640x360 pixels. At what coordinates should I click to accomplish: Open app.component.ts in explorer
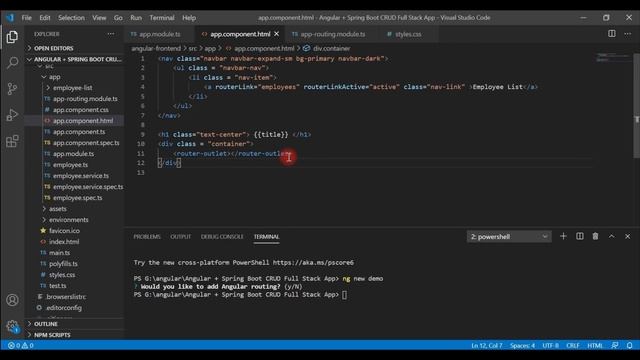(x=75, y=132)
